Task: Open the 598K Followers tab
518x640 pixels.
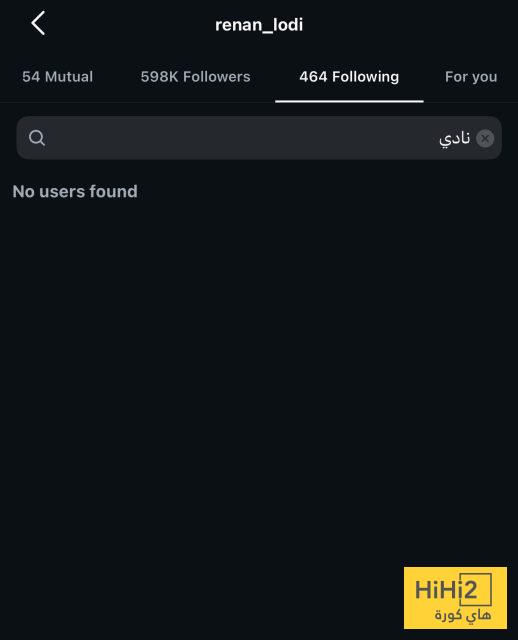Action: point(195,77)
